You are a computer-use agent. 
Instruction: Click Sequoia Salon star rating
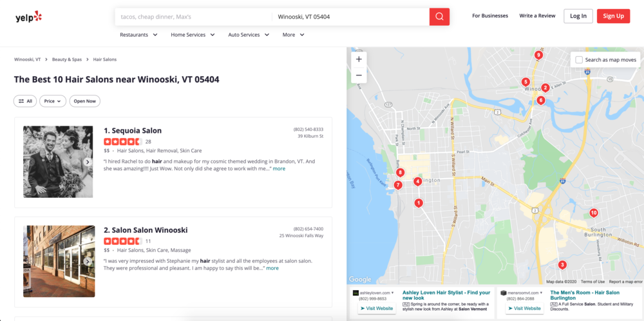click(x=123, y=142)
